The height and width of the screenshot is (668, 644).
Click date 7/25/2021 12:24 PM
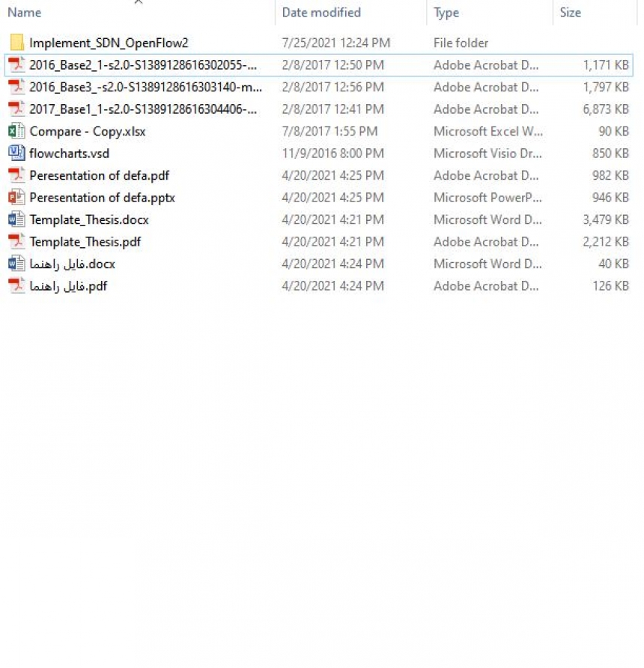(336, 43)
